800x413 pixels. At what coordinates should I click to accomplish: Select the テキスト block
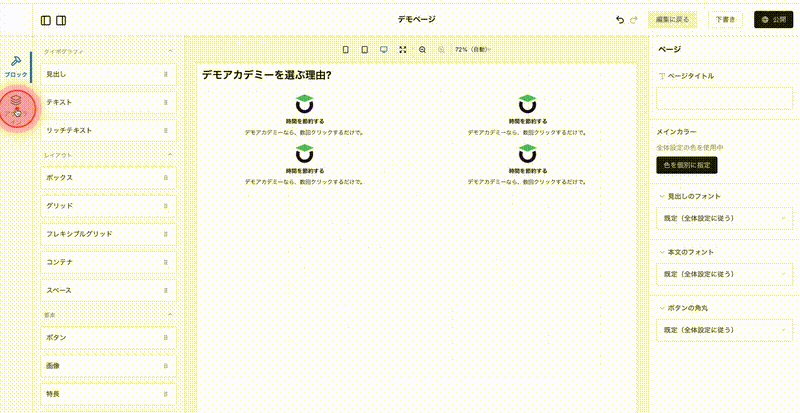coord(108,103)
